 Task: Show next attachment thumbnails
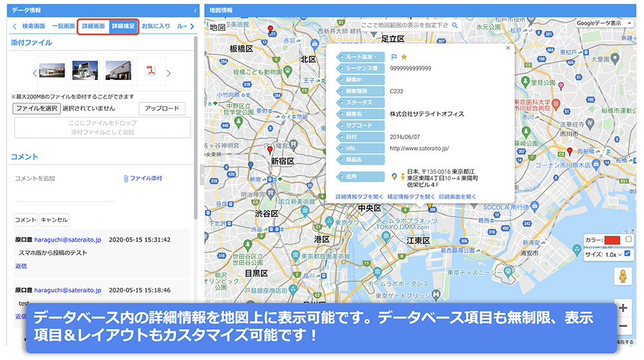tap(169, 73)
